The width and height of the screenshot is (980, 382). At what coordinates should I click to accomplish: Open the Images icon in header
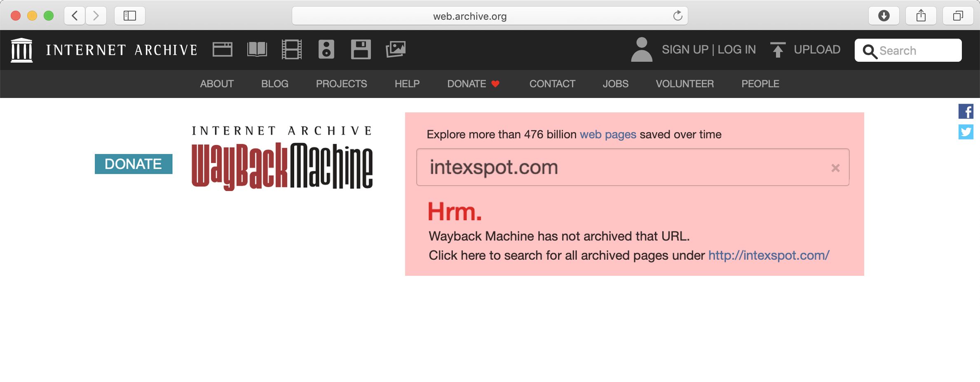coord(395,50)
